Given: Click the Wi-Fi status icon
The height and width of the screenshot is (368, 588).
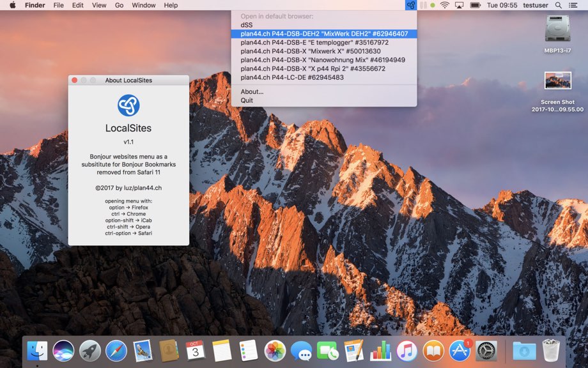Looking at the screenshot, I should pyautogui.click(x=445, y=5).
